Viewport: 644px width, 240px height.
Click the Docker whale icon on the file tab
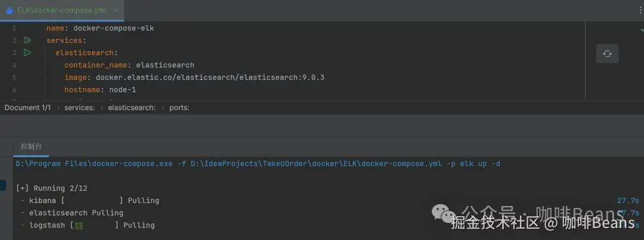10,10
